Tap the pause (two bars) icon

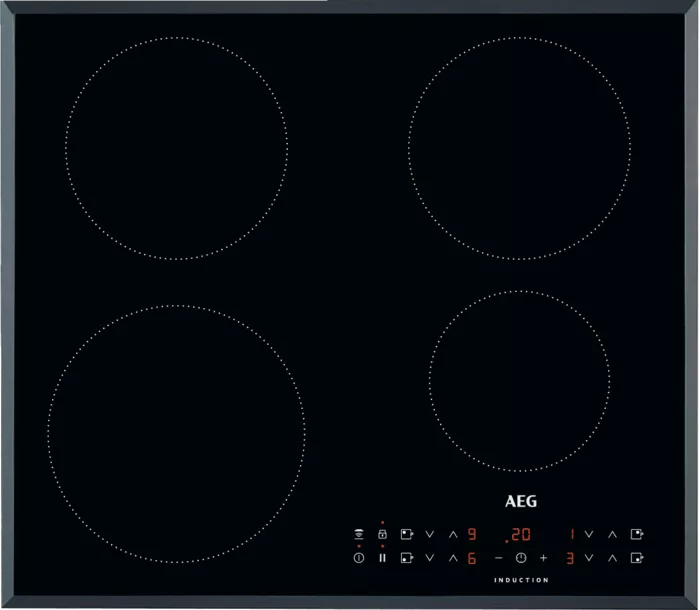click(x=383, y=558)
